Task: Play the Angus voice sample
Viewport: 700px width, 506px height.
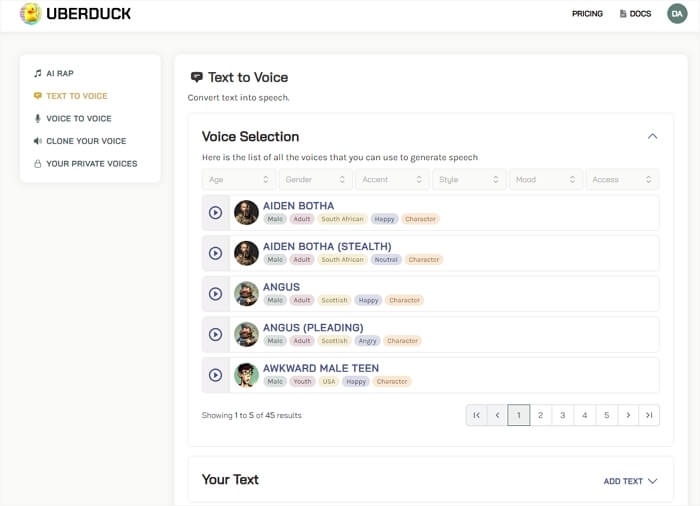Action: pos(215,294)
